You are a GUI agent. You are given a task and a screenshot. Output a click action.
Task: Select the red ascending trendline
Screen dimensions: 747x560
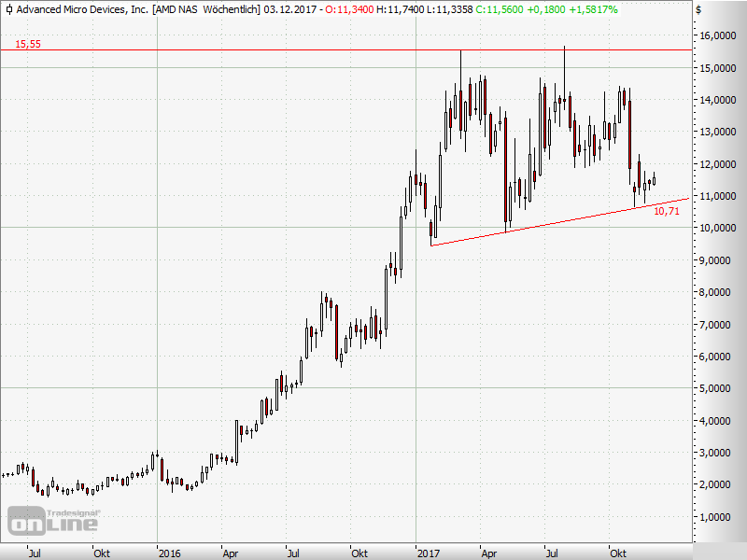point(560,222)
